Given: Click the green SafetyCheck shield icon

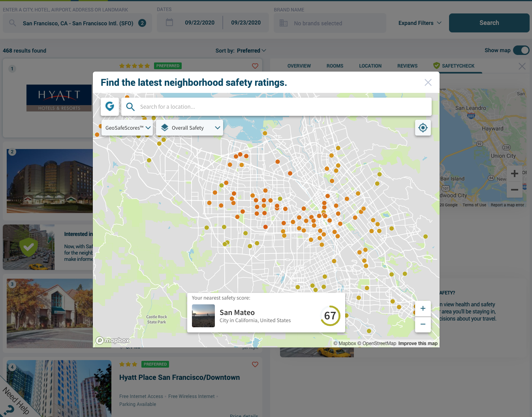Looking at the screenshot, I should pos(436,66).
